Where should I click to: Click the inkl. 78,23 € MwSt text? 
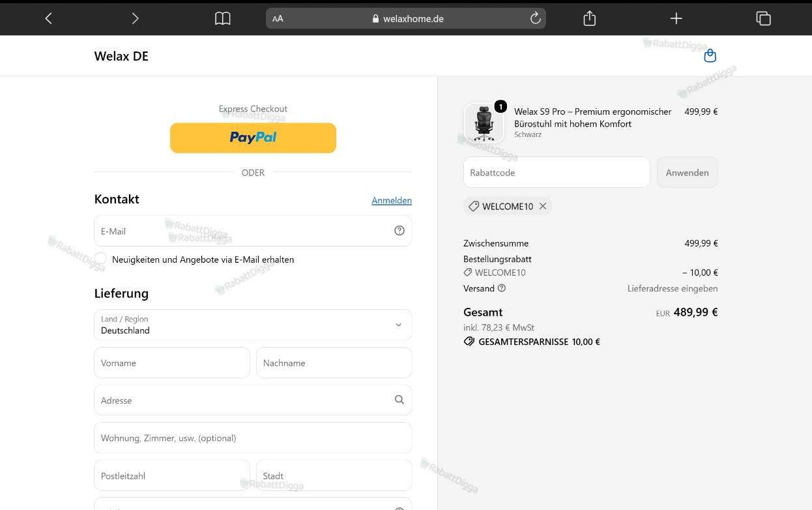click(499, 327)
